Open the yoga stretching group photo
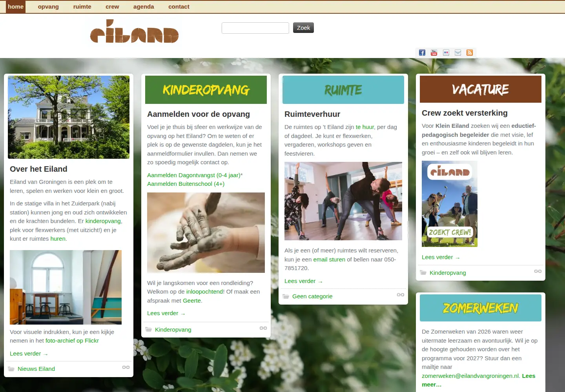This screenshot has width=565, height=392. click(343, 201)
